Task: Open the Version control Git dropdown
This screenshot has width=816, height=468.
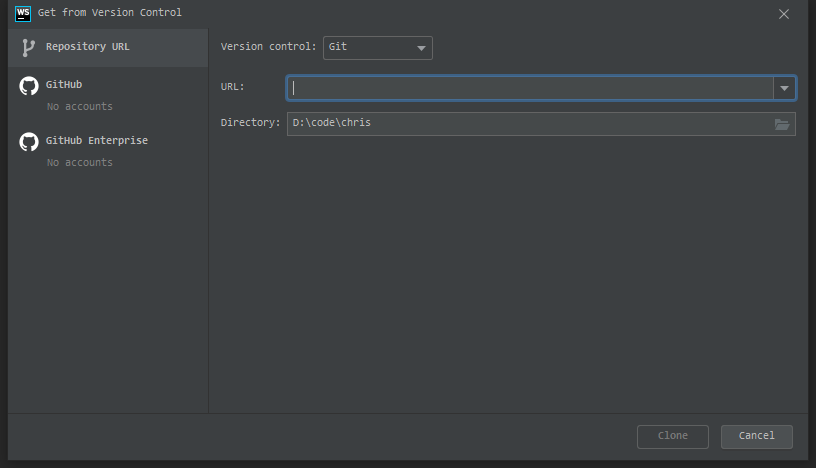Action: (378, 48)
